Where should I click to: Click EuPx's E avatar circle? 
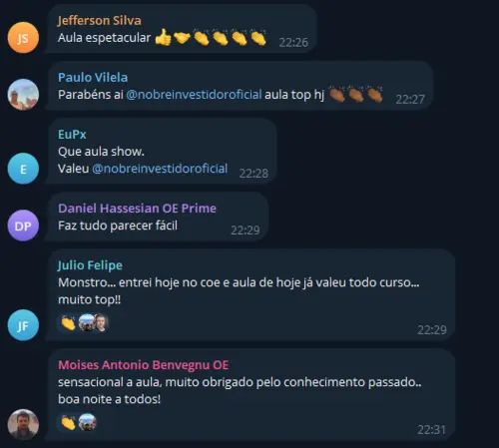(23, 169)
